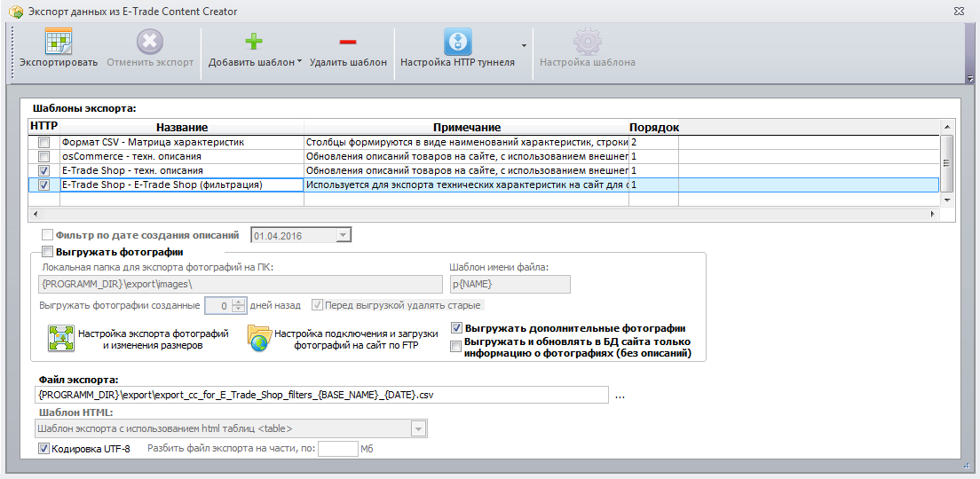Decrease days-ago spinner down arrow

pyautogui.click(x=238, y=310)
